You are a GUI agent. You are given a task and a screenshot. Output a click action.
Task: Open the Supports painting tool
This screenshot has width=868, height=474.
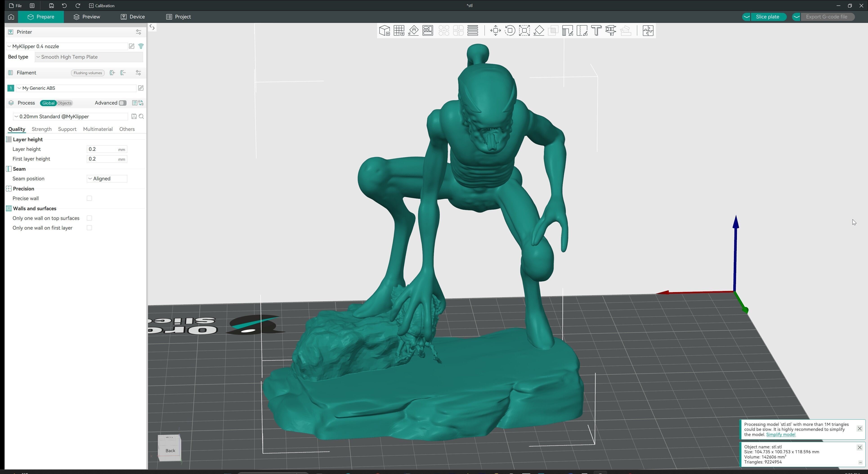tap(568, 31)
